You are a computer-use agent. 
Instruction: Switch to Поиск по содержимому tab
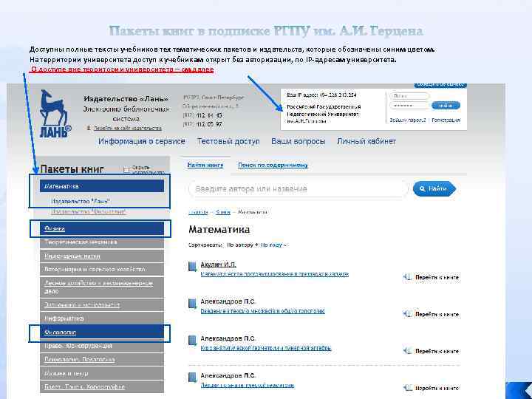point(273,165)
